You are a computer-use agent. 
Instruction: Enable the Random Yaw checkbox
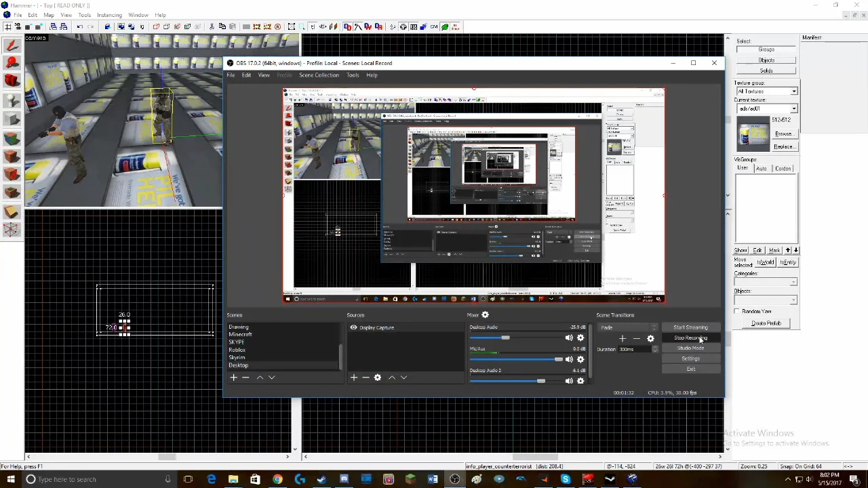737,311
